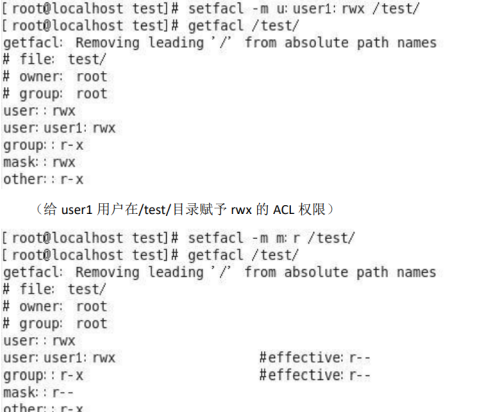Click first 'Removing leading /' message line
500x412 pixels.
pos(220,43)
